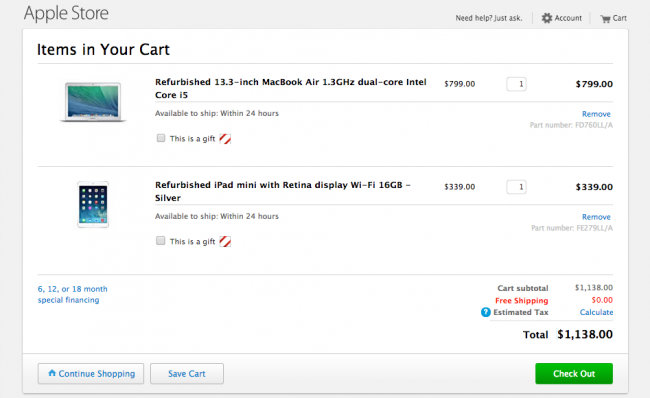
Task: Open 6, 12, or 18 month special financing
Action: (x=73, y=294)
